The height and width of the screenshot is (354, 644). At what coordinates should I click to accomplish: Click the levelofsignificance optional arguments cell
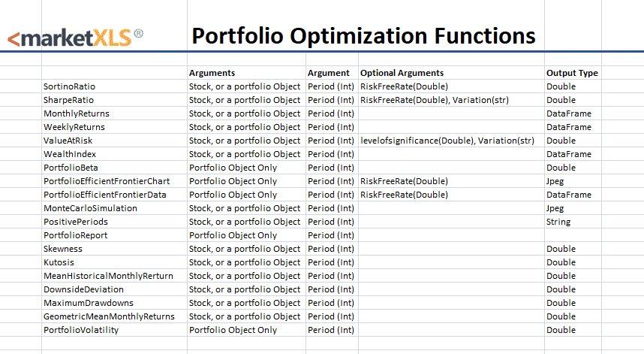pos(447,141)
